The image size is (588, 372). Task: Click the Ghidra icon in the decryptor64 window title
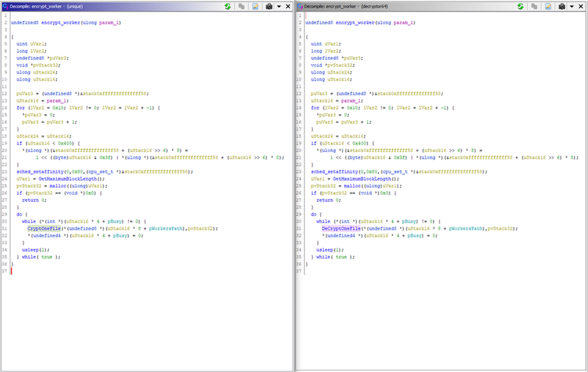point(300,6)
